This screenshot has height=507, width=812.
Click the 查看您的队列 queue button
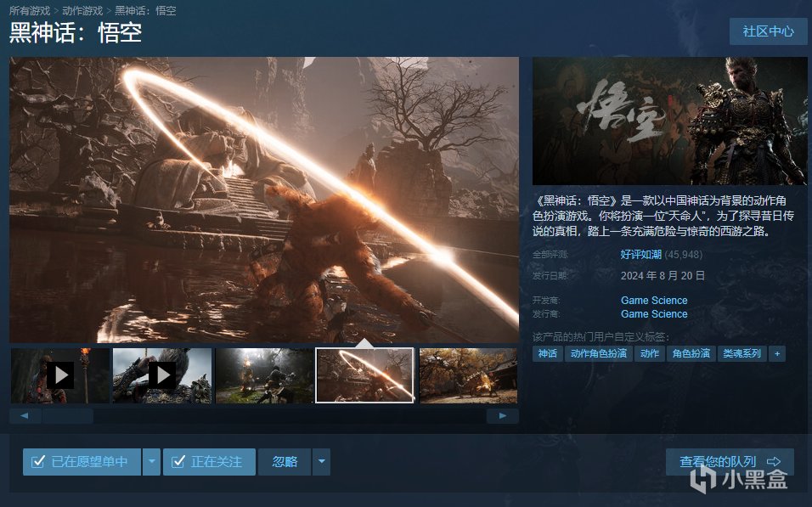730,461
